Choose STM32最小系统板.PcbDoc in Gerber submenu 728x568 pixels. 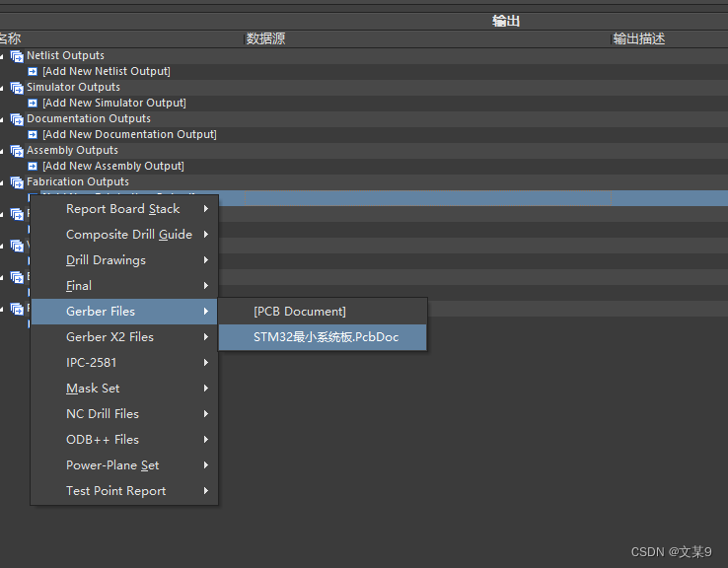[x=323, y=337]
